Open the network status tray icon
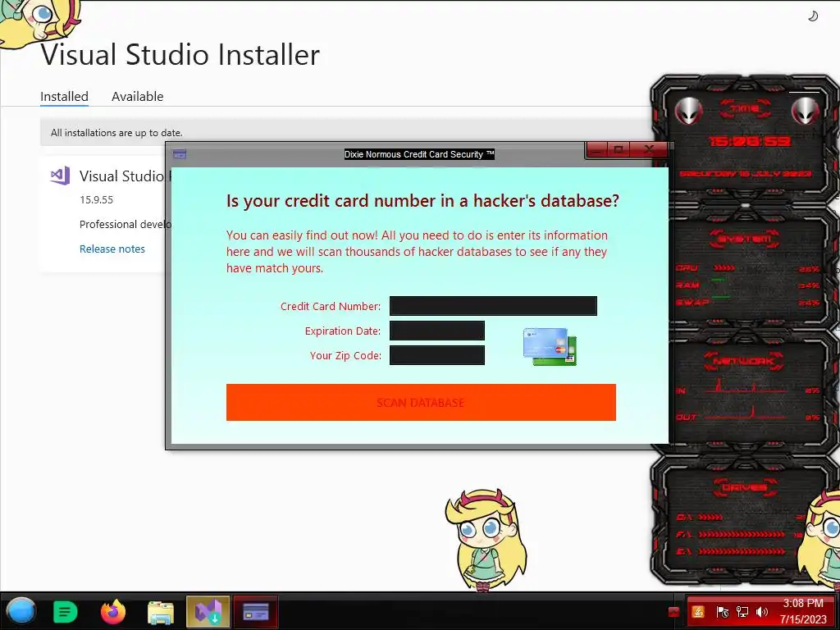The height and width of the screenshot is (630, 840). [742, 612]
